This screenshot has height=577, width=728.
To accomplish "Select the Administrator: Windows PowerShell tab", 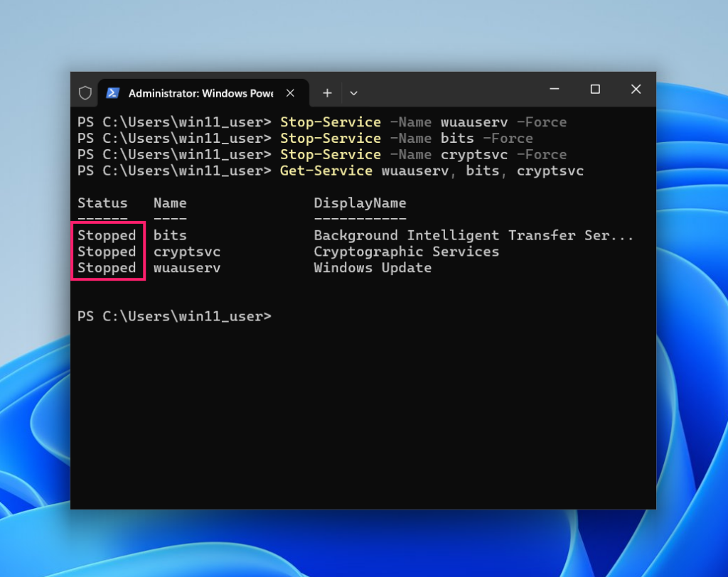I will [203, 93].
